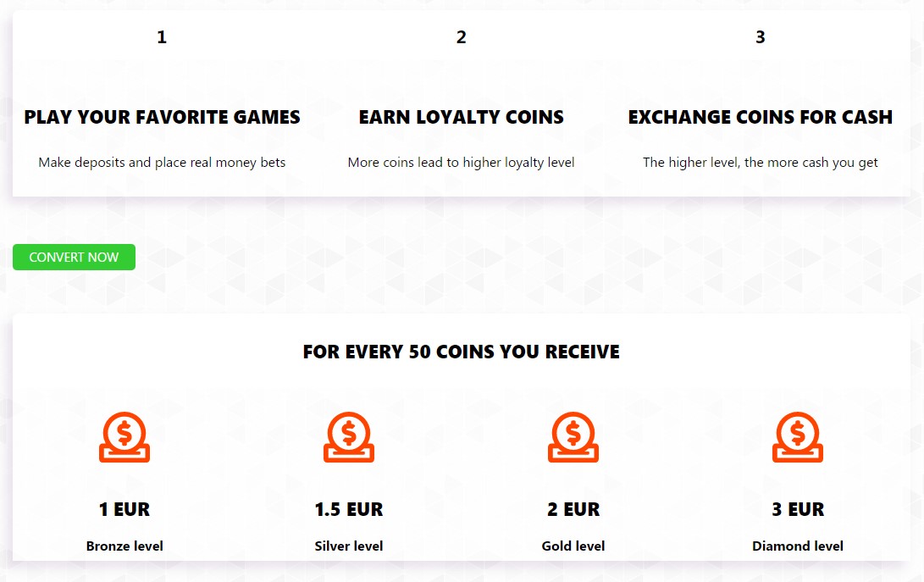The height and width of the screenshot is (582, 924).
Task: Click the For Every 50 Coins heading
Action: (x=462, y=352)
